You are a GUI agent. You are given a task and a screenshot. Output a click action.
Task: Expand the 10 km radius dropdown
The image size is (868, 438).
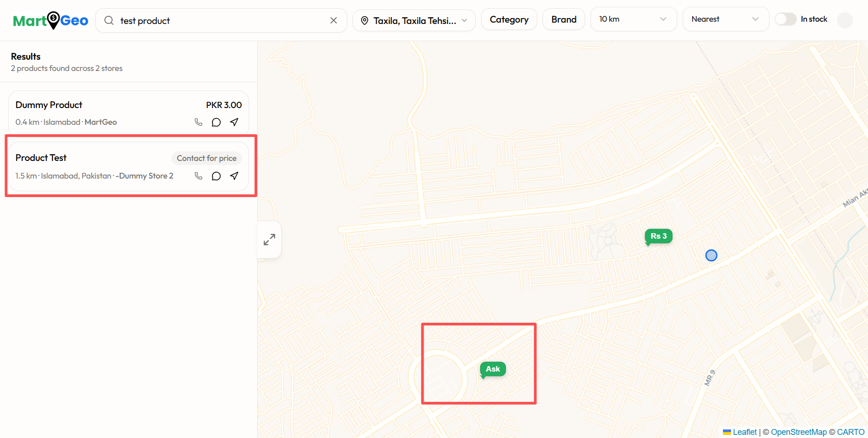[634, 19]
